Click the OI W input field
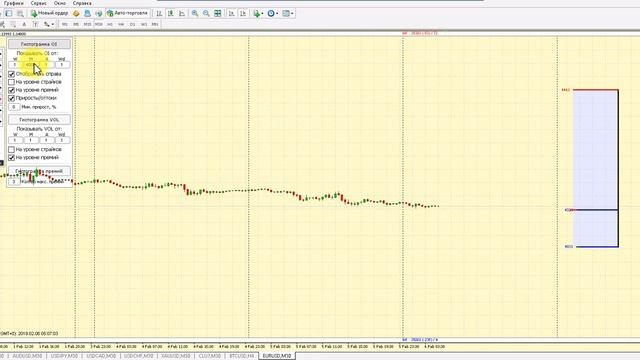This screenshot has width=640, height=360. (x=15, y=64)
